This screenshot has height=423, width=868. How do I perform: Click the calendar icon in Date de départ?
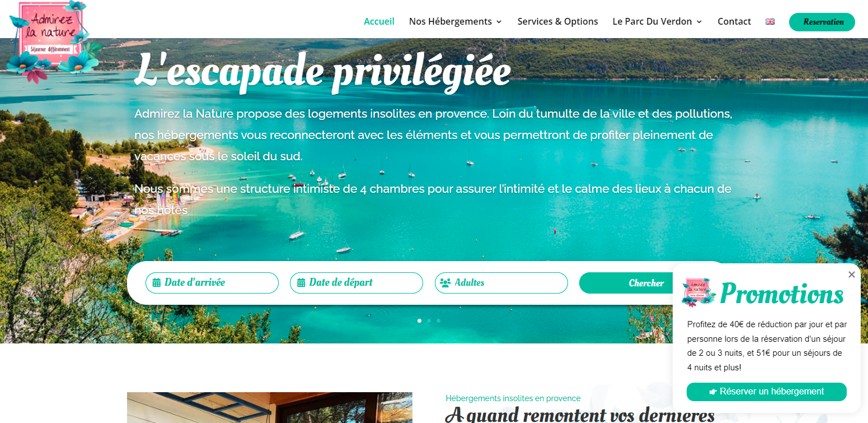pyautogui.click(x=301, y=283)
